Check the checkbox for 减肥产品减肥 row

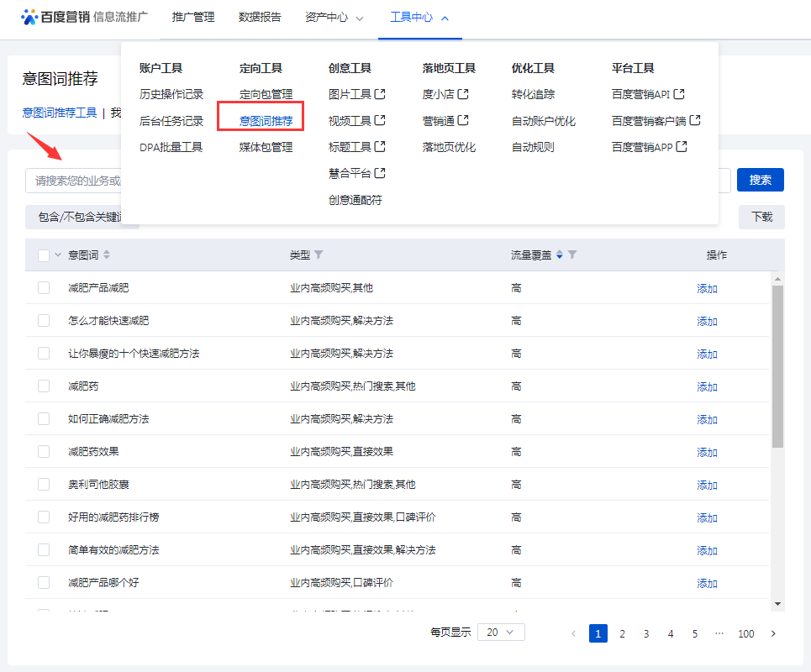coord(43,288)
